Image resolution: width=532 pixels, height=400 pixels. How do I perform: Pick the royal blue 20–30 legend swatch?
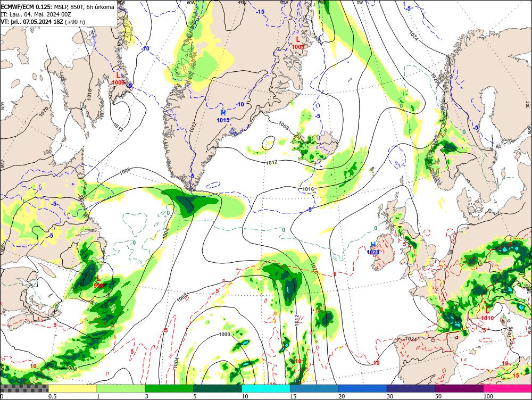(362, 388)
